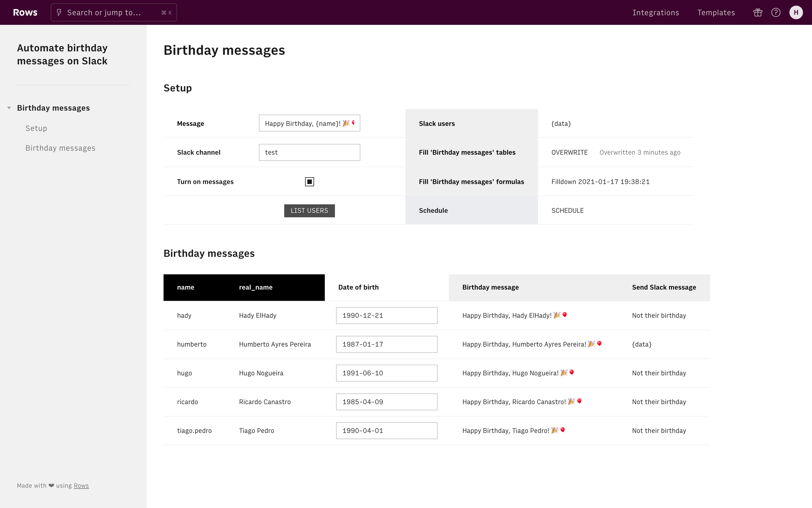Open the gift icon in top bar
Image resolution: width=812 pixels, height=508 pixels.
[758, 12]
